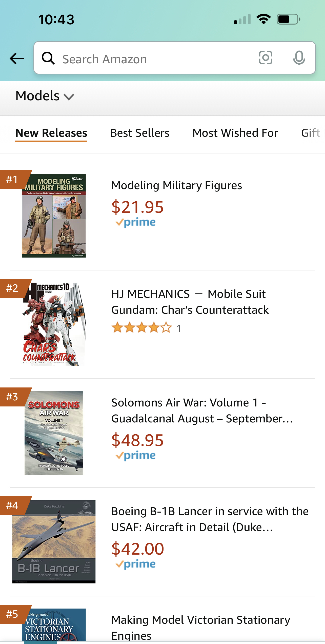
Task: Tap the $42.00 Boeing B-1B price
Action: point(138,549)
